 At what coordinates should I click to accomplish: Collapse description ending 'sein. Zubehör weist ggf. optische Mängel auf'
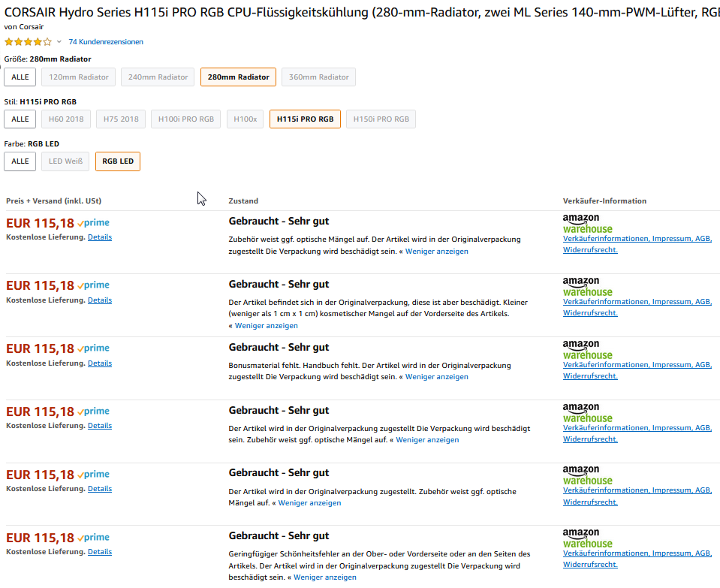[427, 439]
